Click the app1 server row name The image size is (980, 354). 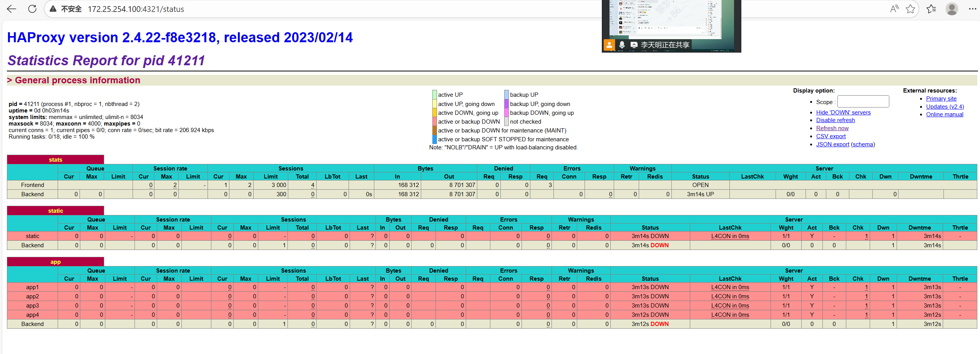(33, 287)
